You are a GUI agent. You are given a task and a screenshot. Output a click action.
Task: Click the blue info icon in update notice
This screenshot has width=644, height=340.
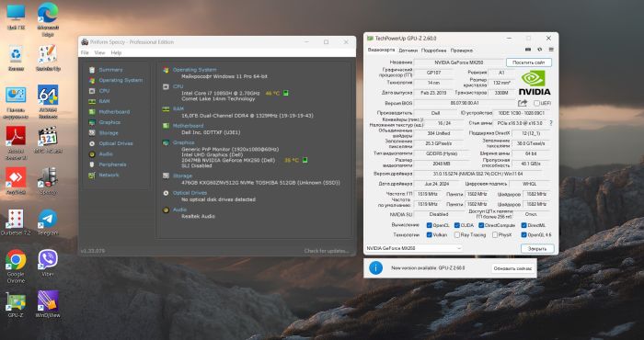(x=375, y=267)
